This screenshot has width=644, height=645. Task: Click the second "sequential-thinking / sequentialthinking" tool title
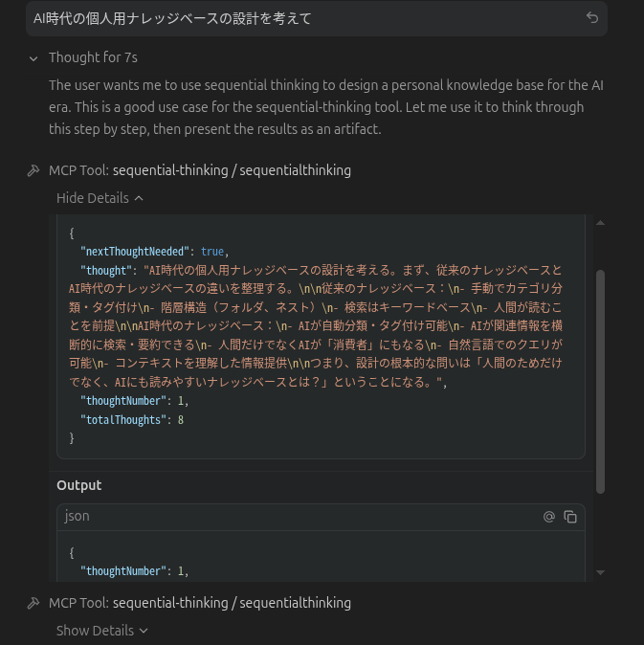coord(232,604)
